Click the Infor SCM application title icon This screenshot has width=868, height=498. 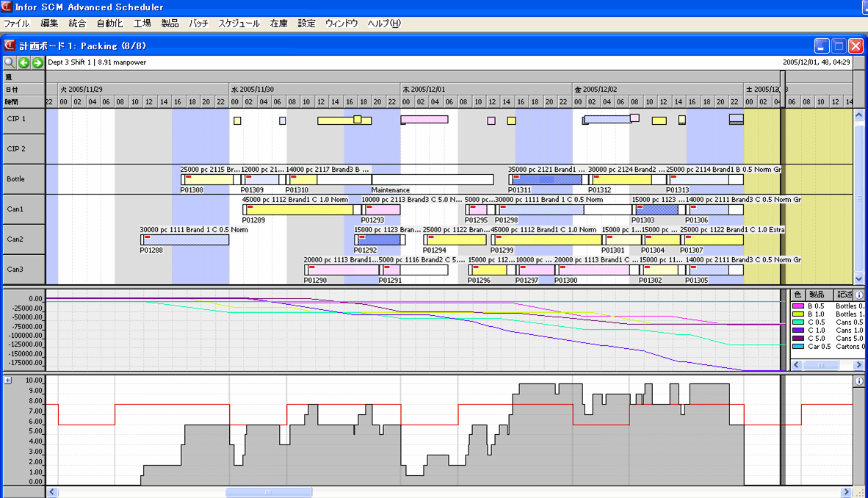click(x=7, y=7)
